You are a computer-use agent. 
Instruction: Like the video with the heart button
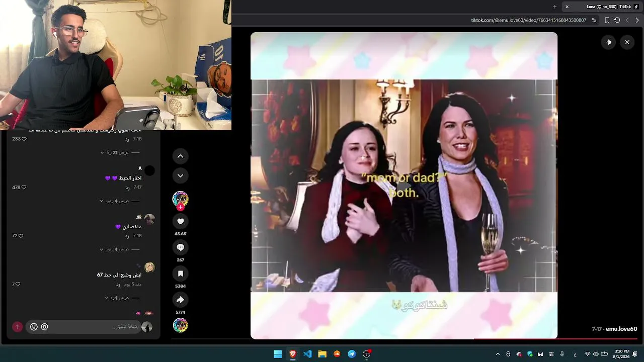coord(180,221)
